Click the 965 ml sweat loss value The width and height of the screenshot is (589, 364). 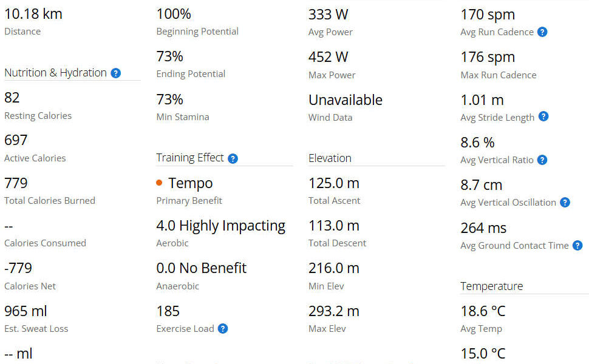26,311
